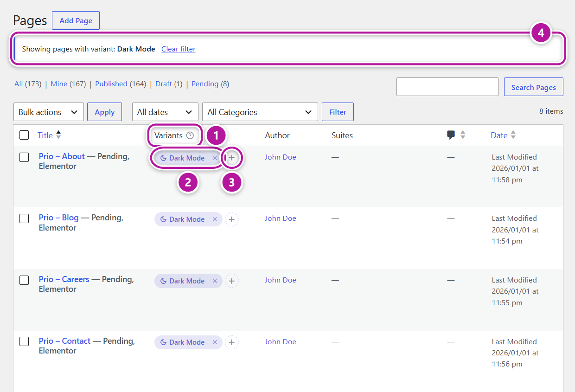Click author John Doe in Prio – Blog row

pyautogui.click(x=281, y=218)
